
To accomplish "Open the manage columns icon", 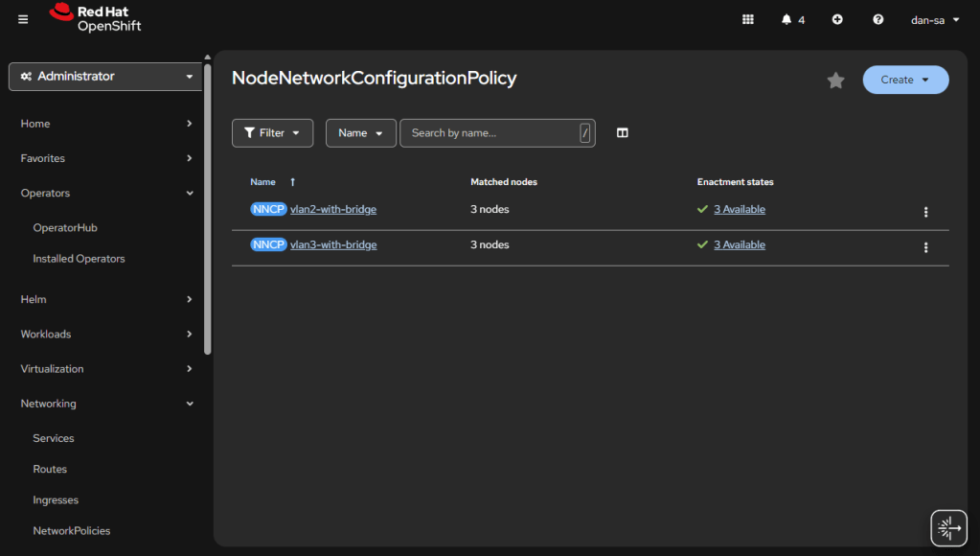I will coord(623,133).
